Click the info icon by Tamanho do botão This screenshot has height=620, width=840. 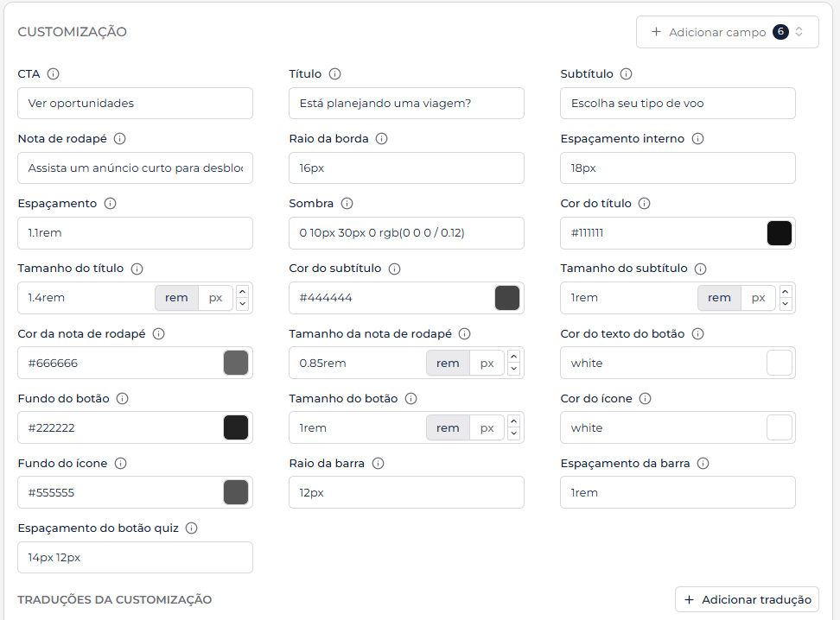pos(410,398)
